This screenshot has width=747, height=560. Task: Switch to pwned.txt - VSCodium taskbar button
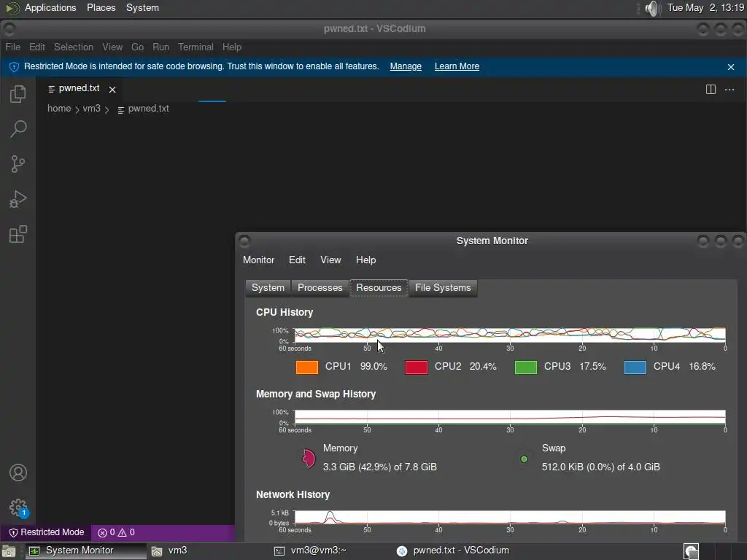(453, 551)
